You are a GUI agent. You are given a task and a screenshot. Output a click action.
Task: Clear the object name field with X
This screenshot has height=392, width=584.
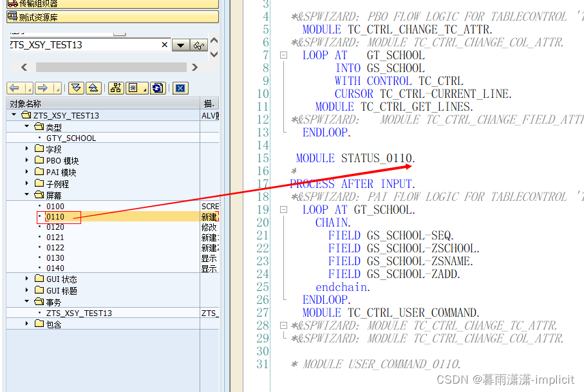pyautogui.click(x=165, y=45)
